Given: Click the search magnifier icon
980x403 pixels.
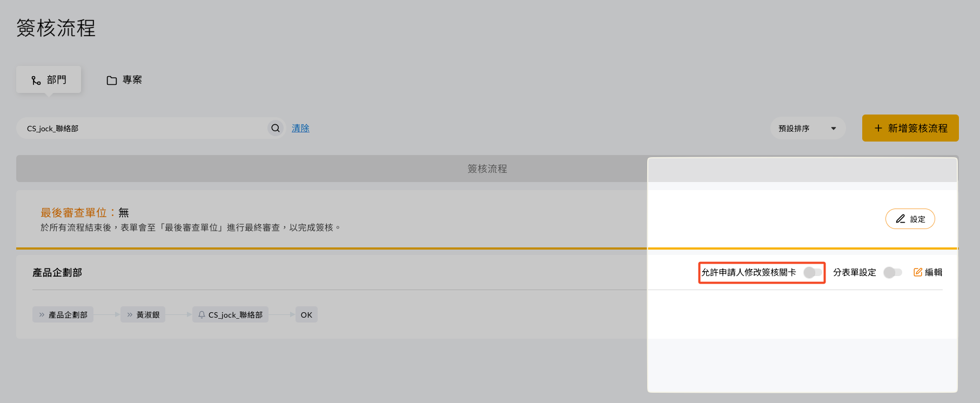Looking at the screenshot, I should pos(276,128).
